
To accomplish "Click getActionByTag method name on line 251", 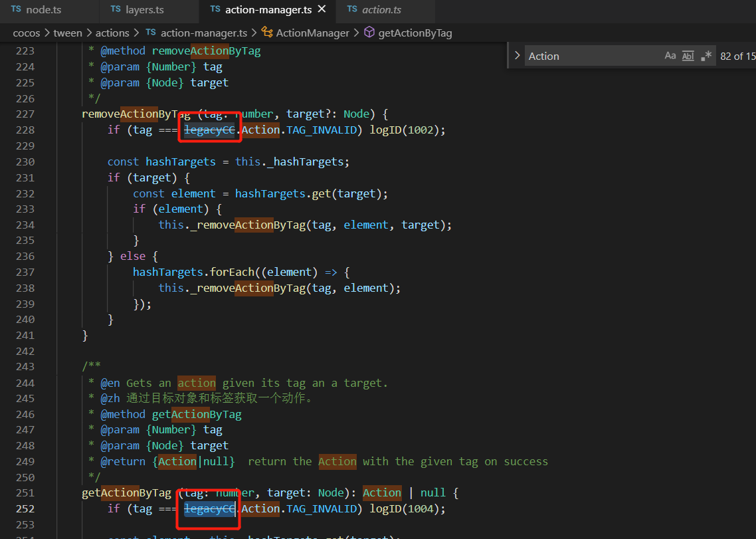I will 126,492.
